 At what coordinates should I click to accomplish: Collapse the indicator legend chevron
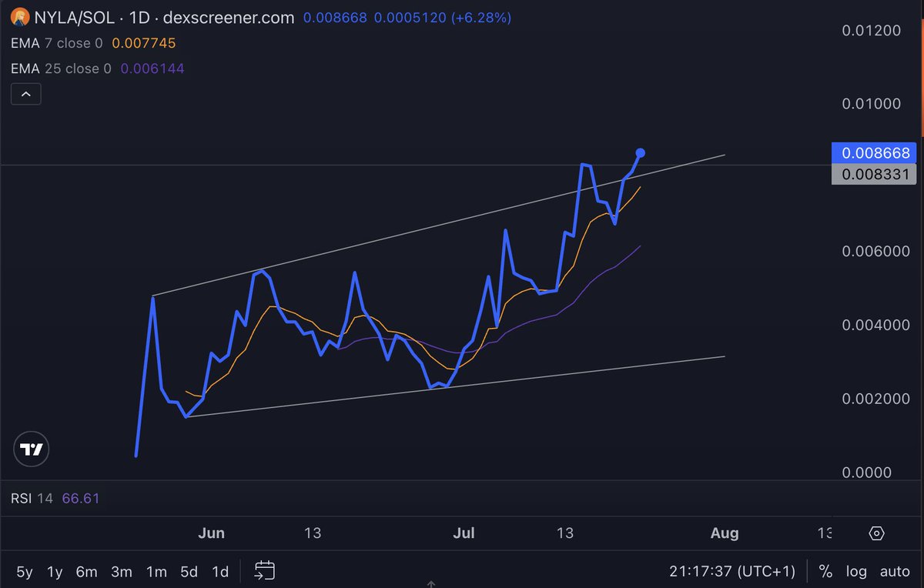point(26,95)
